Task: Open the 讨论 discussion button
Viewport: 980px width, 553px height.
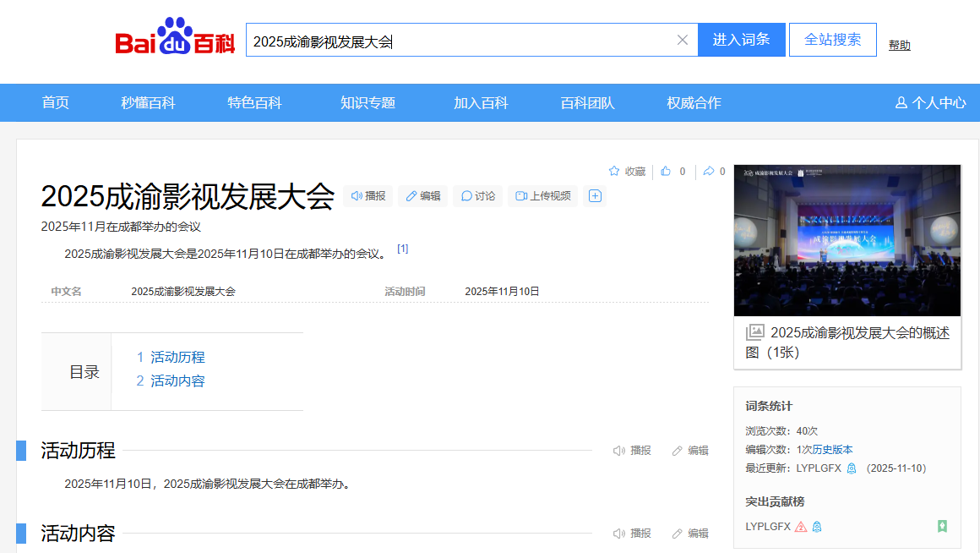Action: tap(477, 196)
